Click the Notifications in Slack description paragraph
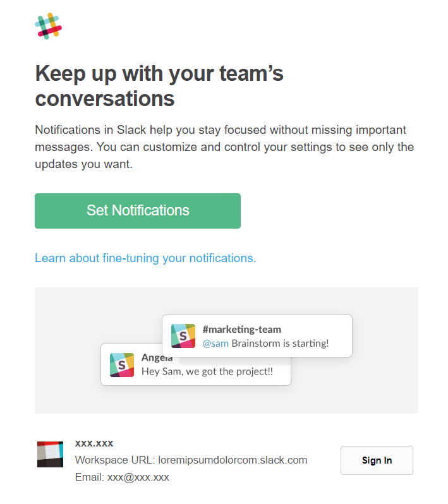This screenshot has height=504, width=448. coord(224,147)
